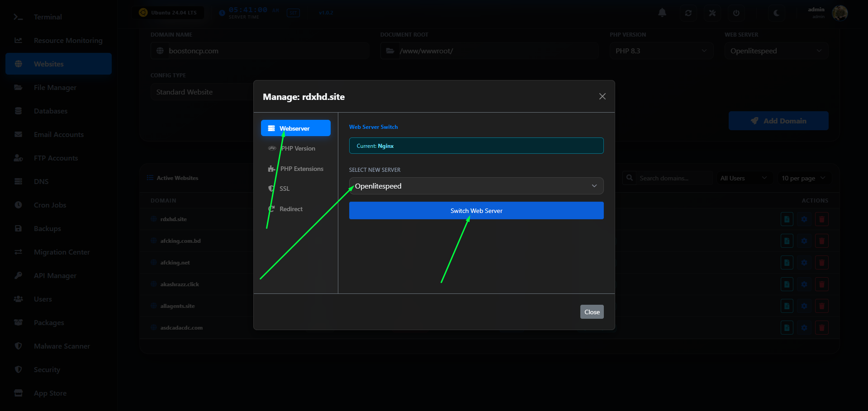
Task: Expand the Select New Server dropdown
Action: (x=476, y=186)
